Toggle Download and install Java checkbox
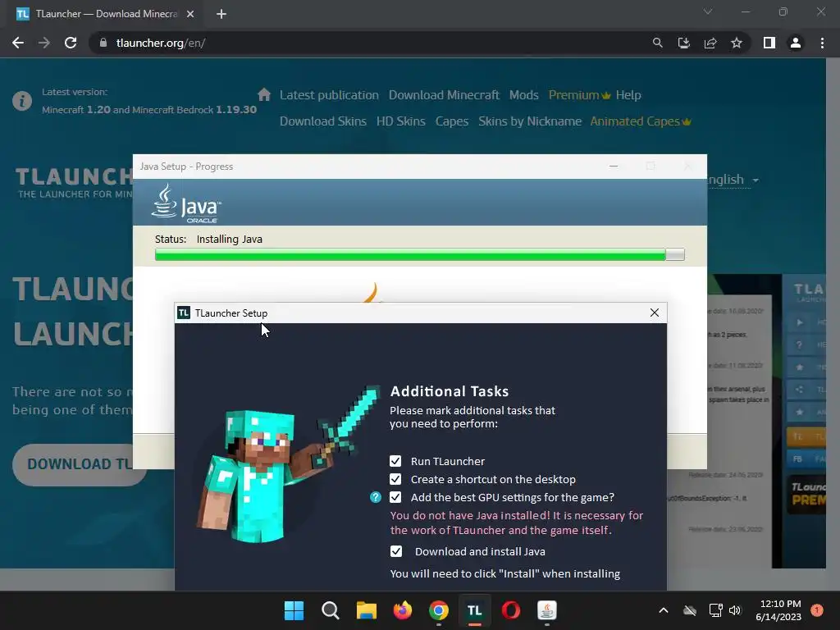This screenshot has width=840, height=630. [x=396, y=551]
